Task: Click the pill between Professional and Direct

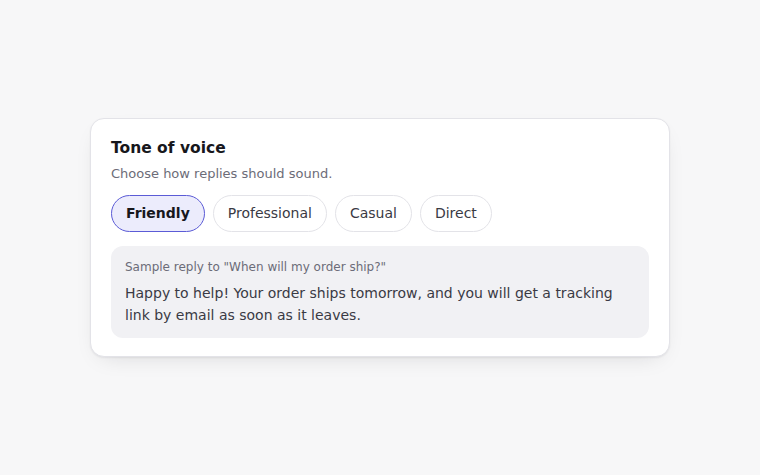Action: (x=373, y=213)
